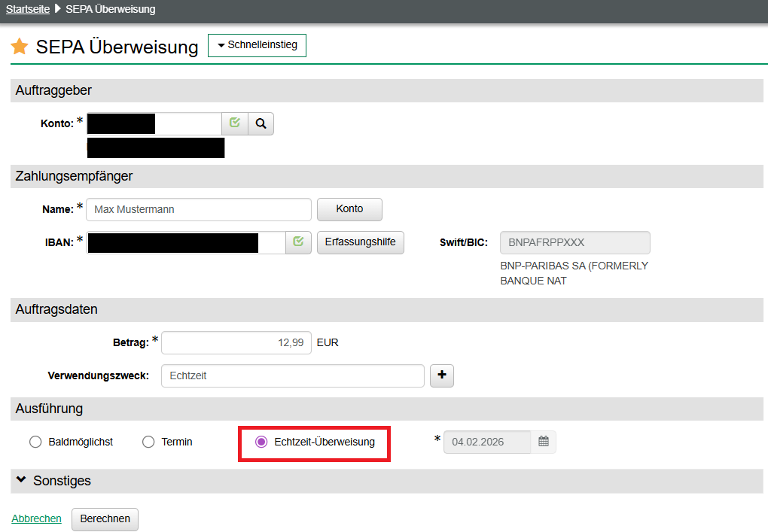Click the account validation checkmark icon
768x532 pixels.
click(235, 123)
